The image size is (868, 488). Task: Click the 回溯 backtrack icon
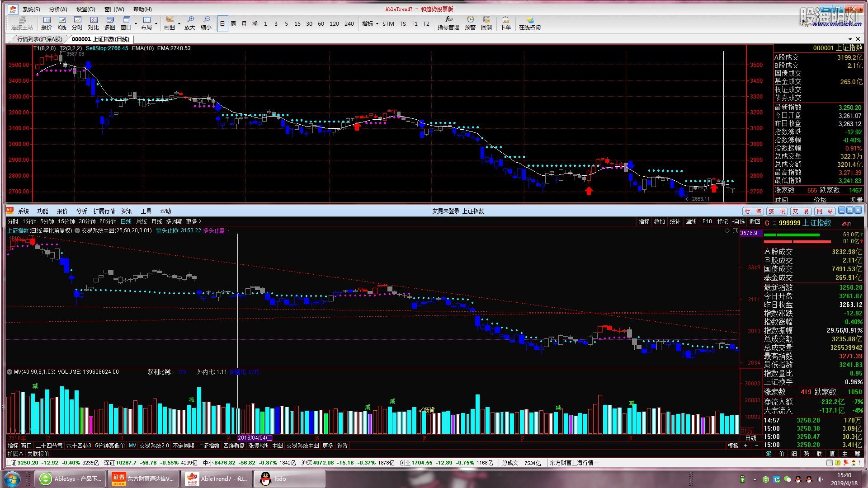tap(486, 23)
